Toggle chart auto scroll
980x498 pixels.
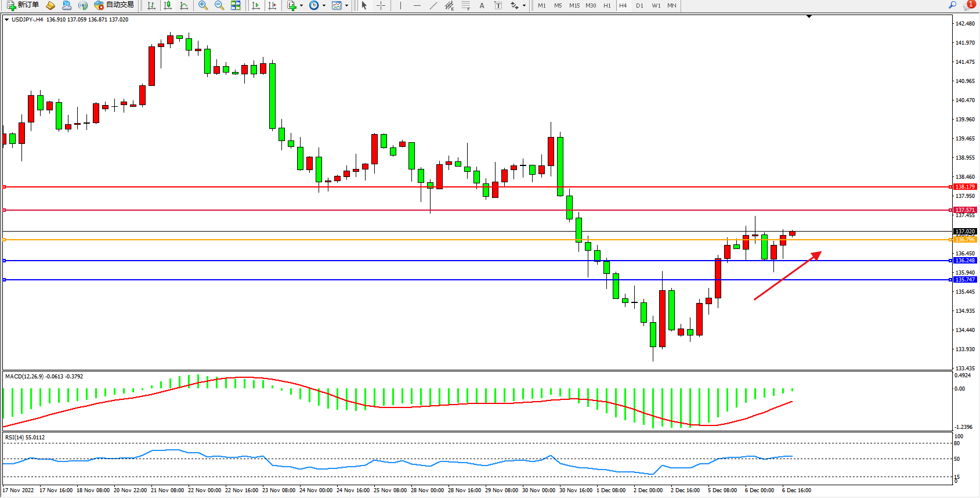256,5
